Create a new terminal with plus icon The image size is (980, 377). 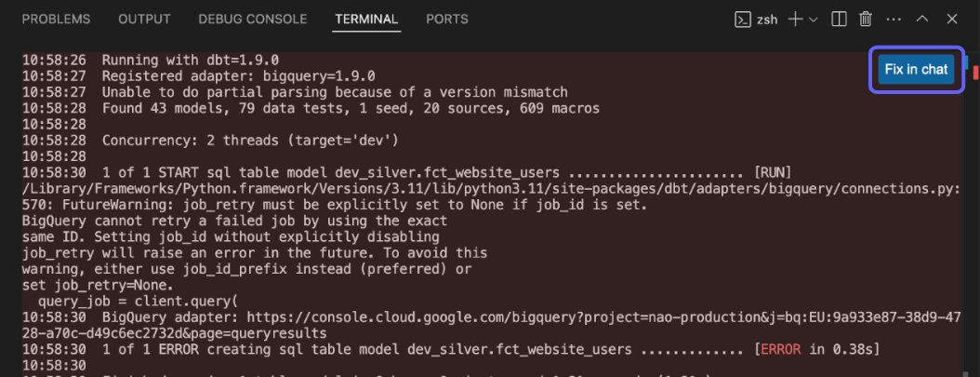(796, 20)
